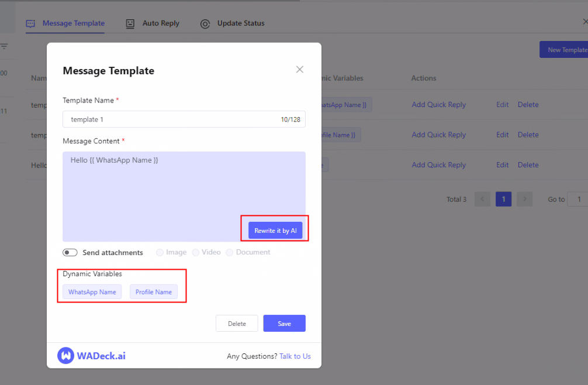Select the Video radio button
This screenshot has height=385, width=588.
tap(195, 253)
